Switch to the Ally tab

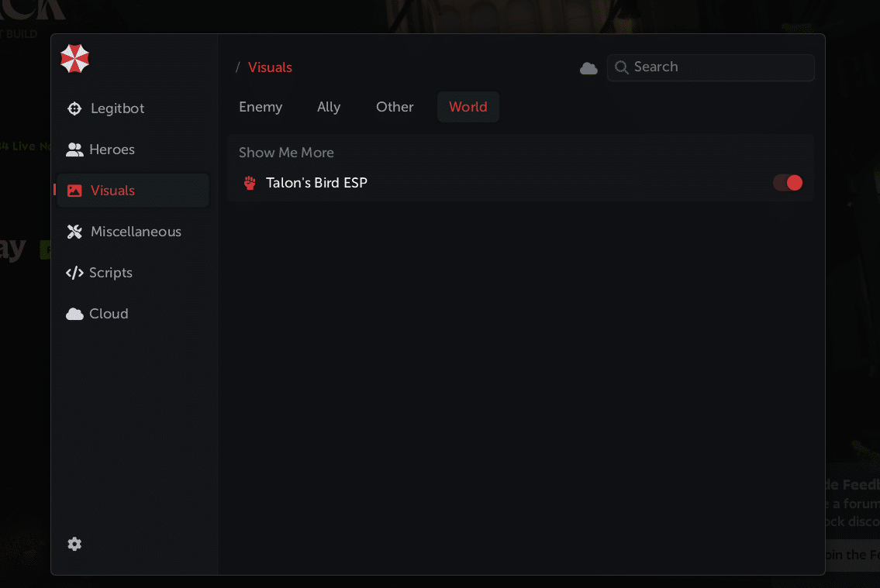[329, 107]
